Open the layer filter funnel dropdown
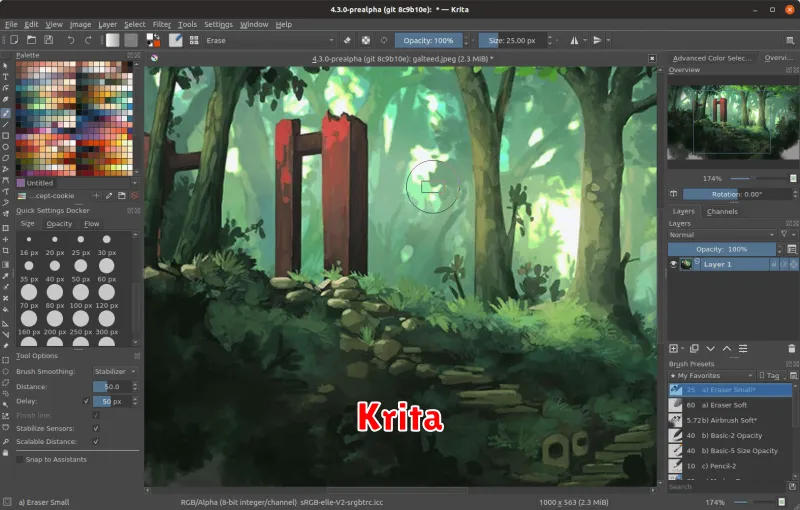The image size is (800, 510). coord(787,235)
